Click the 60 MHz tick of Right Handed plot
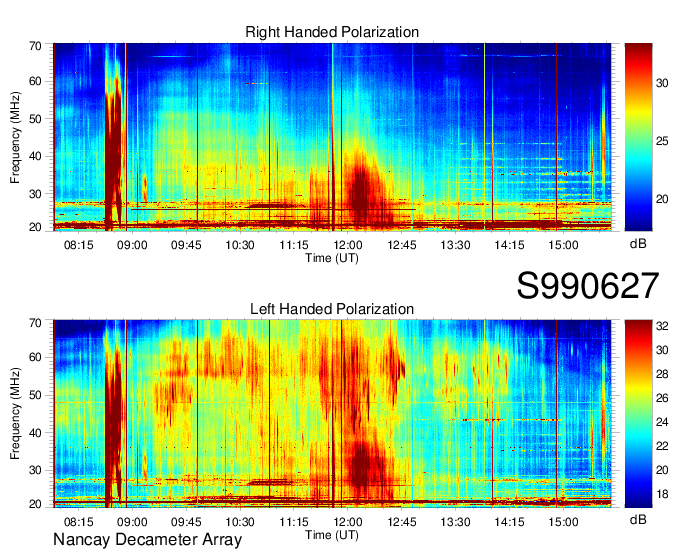 36,81
